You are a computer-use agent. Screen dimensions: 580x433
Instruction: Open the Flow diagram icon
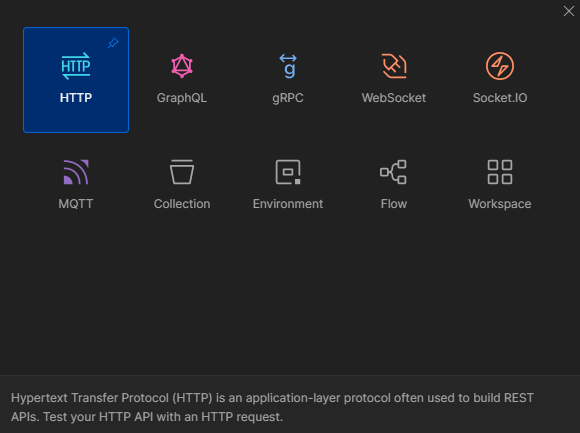394,172
